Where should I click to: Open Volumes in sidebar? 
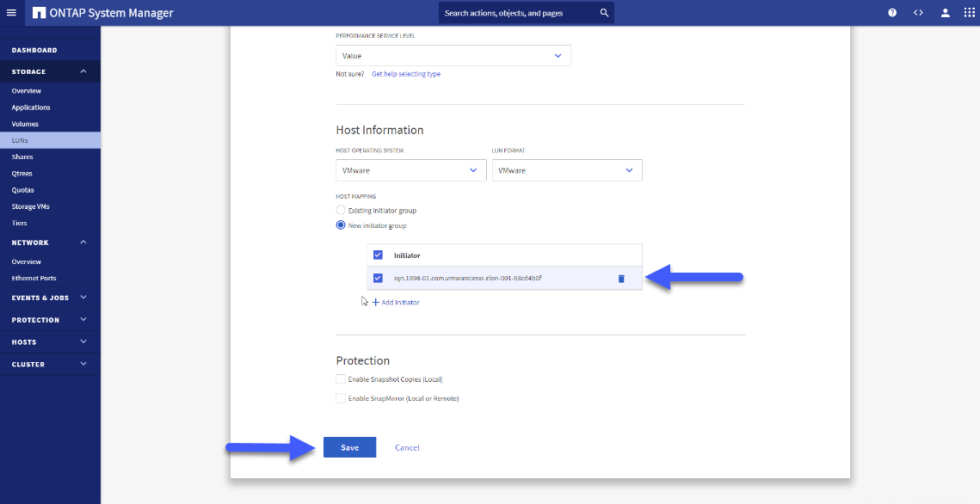tap(25, 124)
